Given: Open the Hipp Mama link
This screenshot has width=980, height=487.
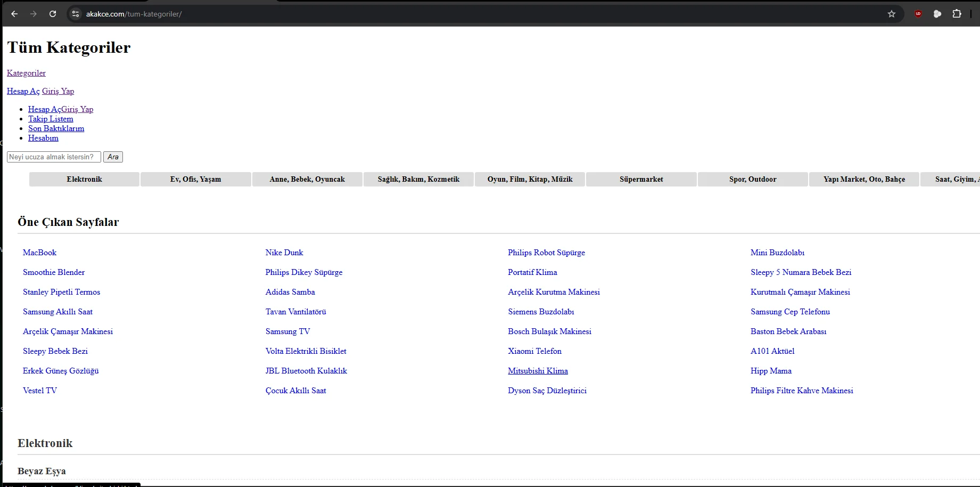Looking at the screenshot, I should [x=771, y=371].
